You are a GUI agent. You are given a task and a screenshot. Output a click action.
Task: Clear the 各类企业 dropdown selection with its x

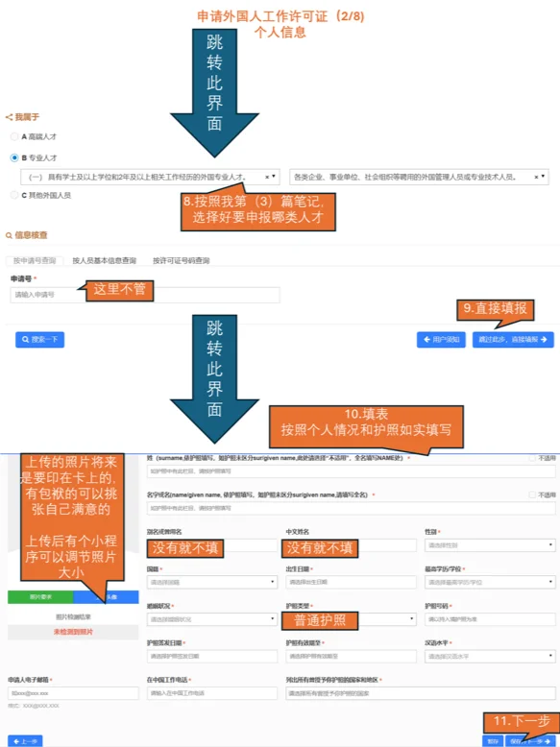536,177
